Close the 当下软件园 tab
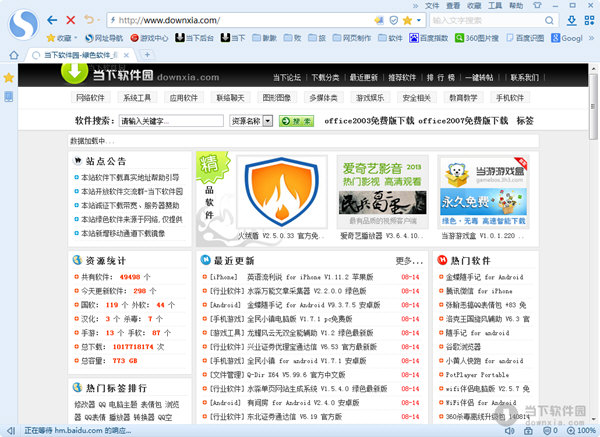 point(126,55)
